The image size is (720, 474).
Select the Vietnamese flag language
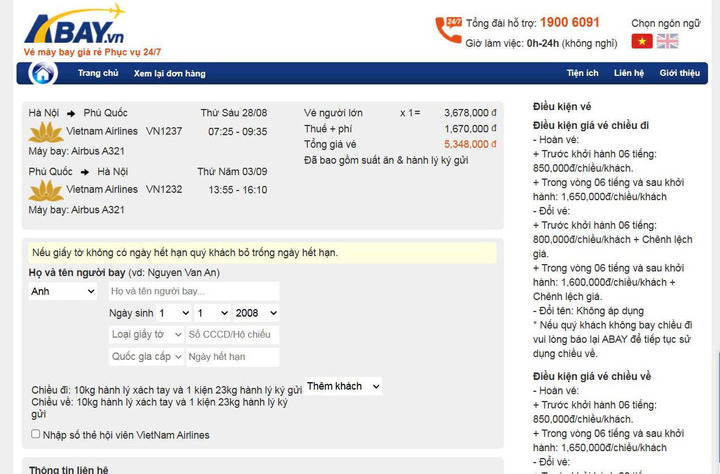tap(642, 41)
